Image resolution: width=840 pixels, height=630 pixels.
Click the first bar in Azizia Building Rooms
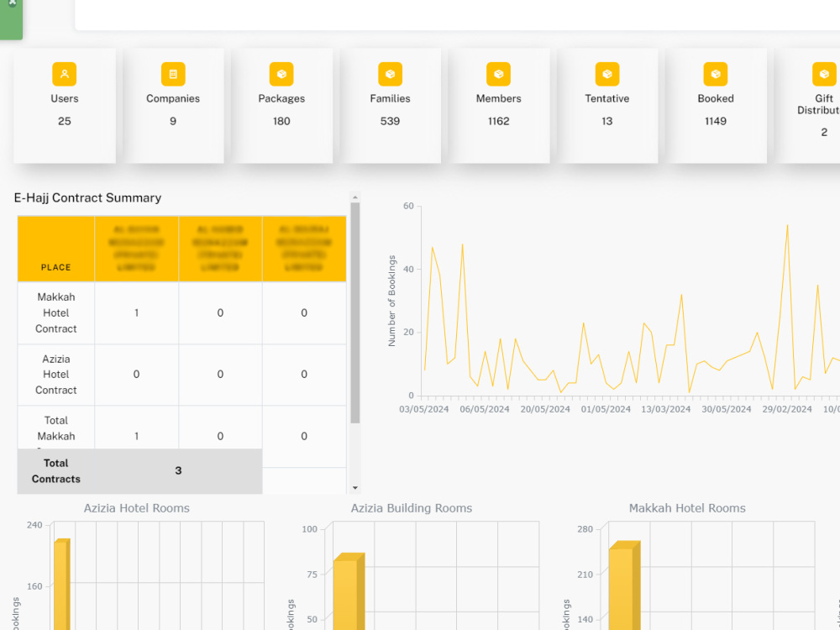pyautogui.click(x=349, y=591)
